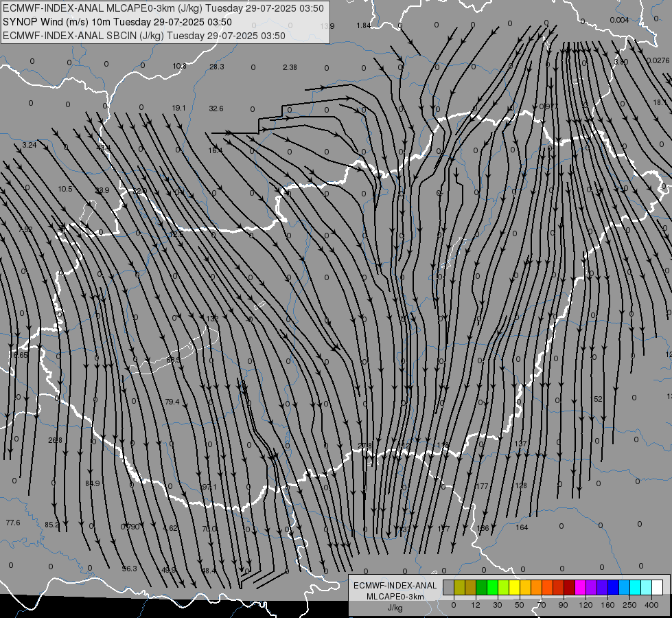Image resolution: width=672 pixels, height=618 pixels.
Task: Click the map value '16.4'
Action: point(216,150)
